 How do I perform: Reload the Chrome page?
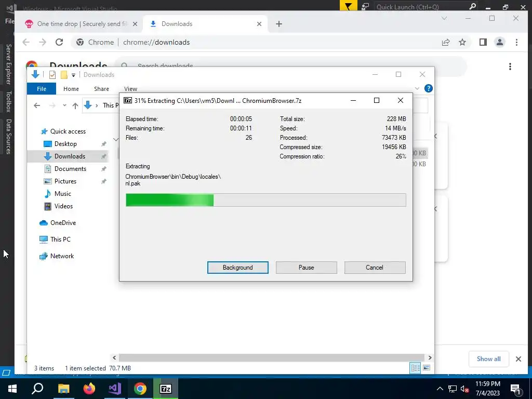pos(59,42)
